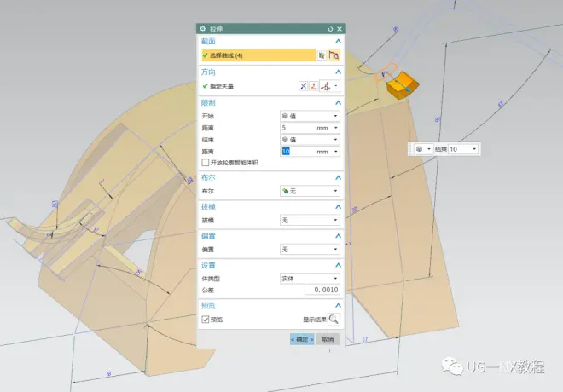The height and width of the screenshot is (392, 563).
Task: Uncheck the 预览 preview checkbox
Action: tap(205, 319)
